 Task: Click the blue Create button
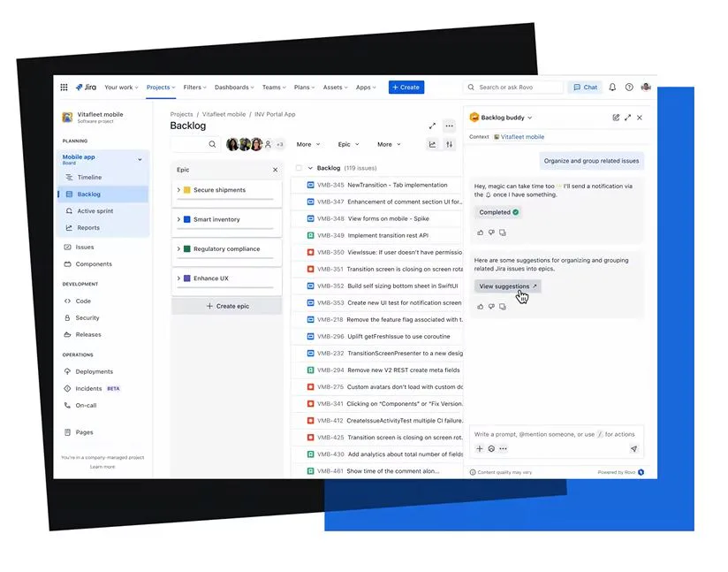point(406,88)
